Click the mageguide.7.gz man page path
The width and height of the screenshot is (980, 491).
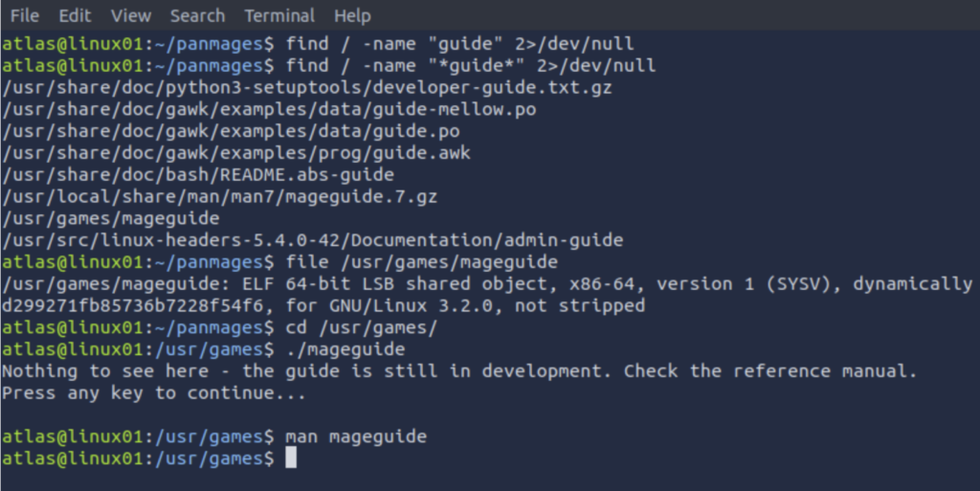pyautogui.click(x=219, y=197)
